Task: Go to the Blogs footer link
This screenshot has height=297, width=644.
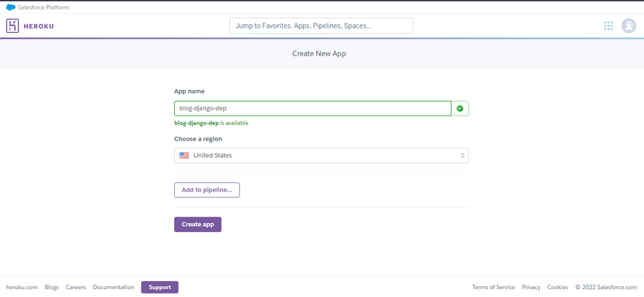Action: pos(52,287)
